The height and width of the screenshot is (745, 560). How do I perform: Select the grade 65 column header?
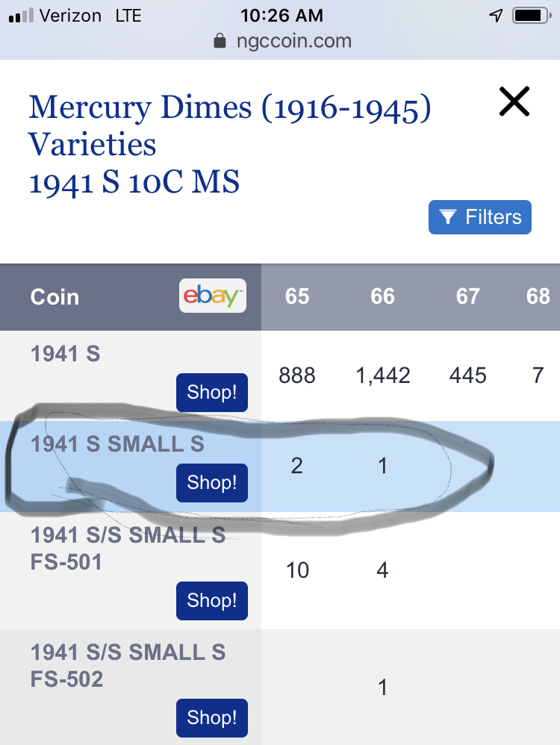[x=297, y=296]
